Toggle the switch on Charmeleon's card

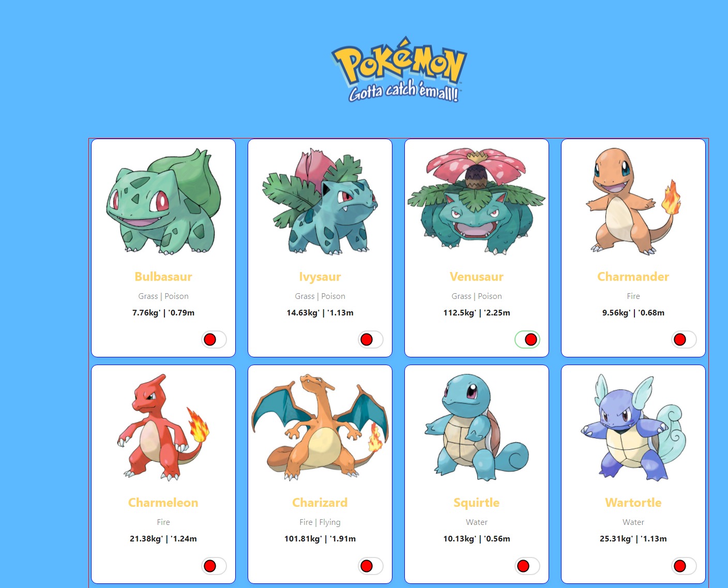click(x=214, y=566)
